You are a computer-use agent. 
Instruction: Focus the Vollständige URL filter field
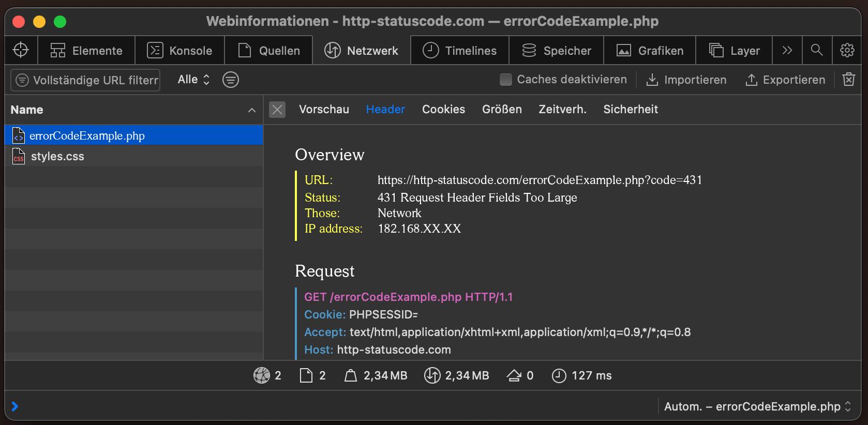pyautogui.click(x=85, y=80)
